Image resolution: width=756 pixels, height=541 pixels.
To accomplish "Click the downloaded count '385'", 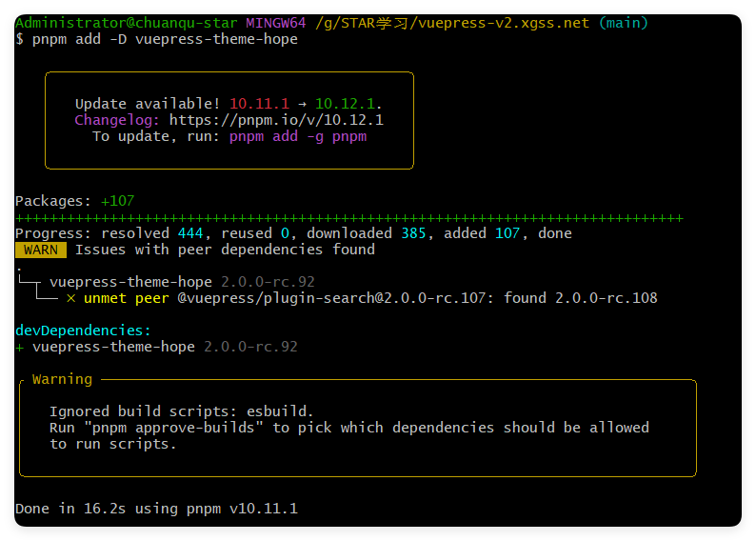I will (x=413, y=233).
